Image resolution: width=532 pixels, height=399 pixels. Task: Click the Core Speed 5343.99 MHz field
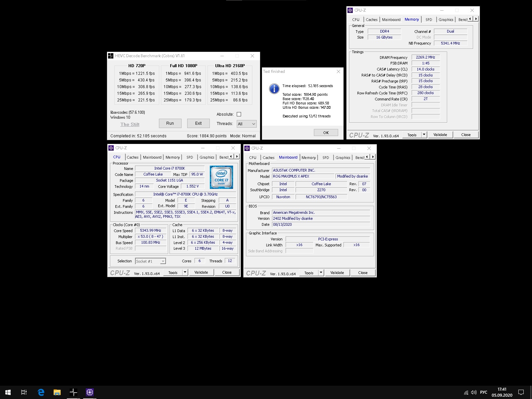point(151,230)
